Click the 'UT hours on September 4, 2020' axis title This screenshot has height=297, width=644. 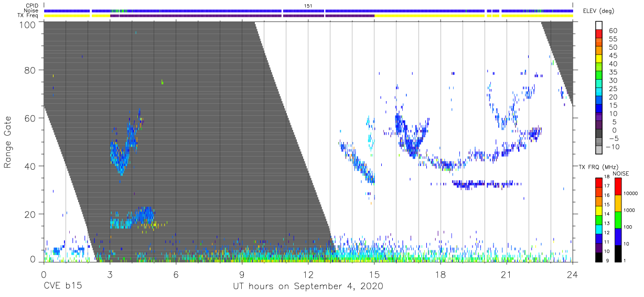click(x=308, y=286)
